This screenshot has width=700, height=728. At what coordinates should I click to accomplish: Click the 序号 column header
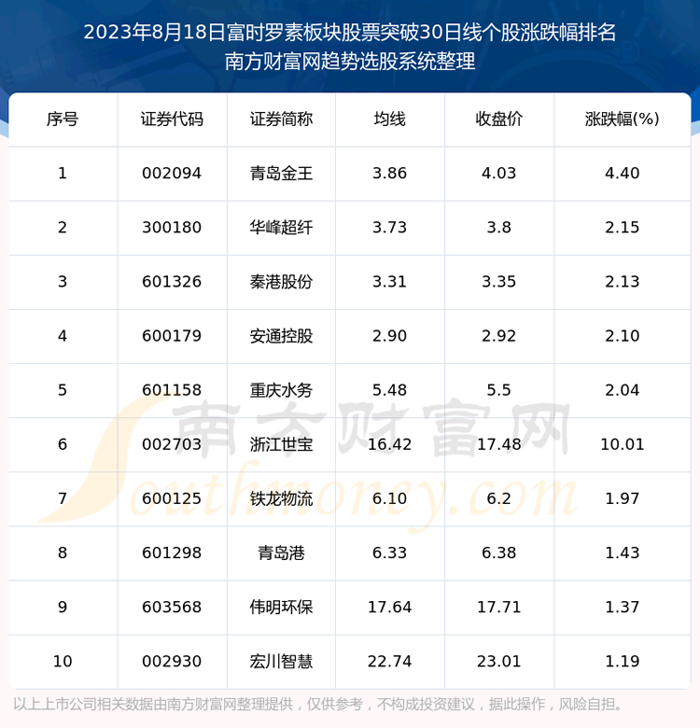[63, 119]
